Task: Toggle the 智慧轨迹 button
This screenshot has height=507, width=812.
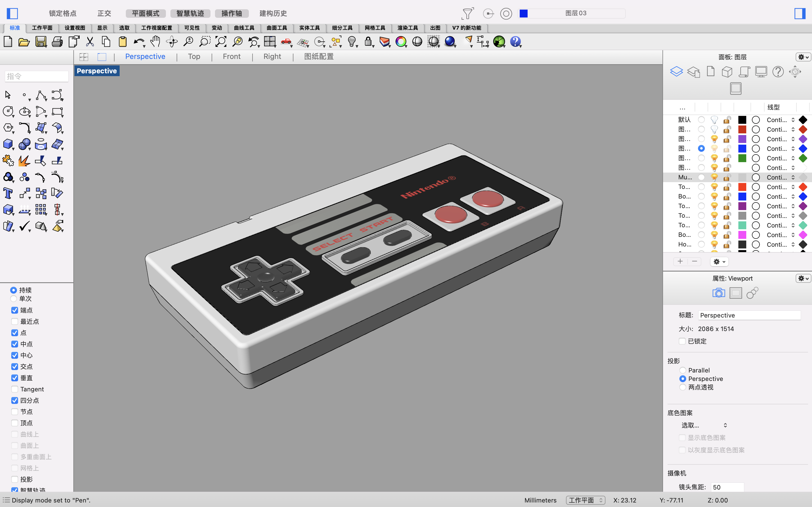Action: pyautogui.click(x=190, y=14)
